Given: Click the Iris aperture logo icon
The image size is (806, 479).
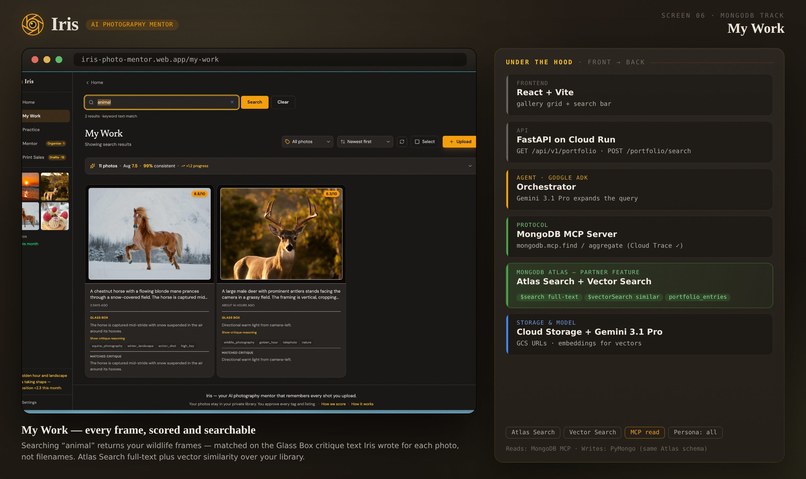Looking at the screenshot, I should (33, 24).
